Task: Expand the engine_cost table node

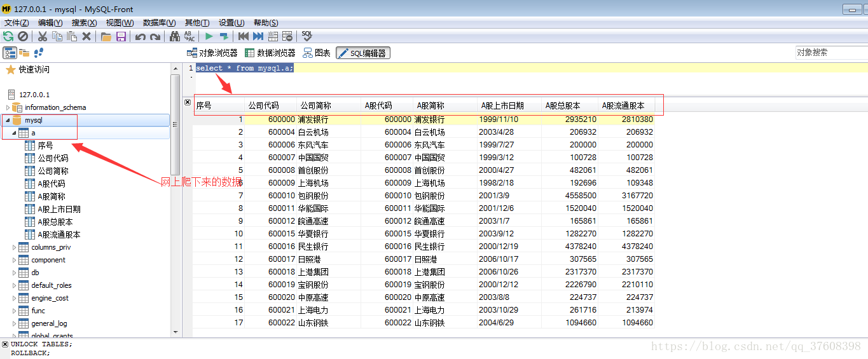Action: (x=14, y=298)
